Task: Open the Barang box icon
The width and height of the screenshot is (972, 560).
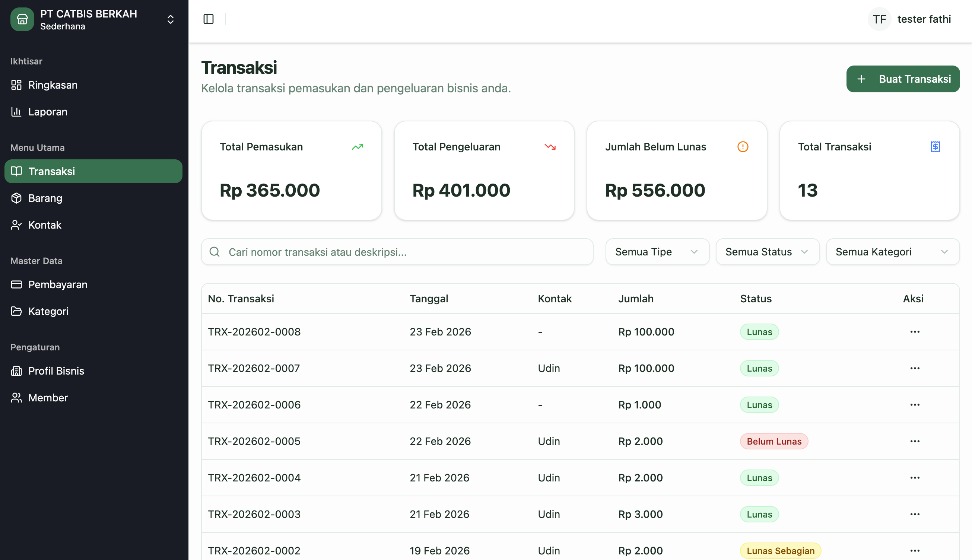Action: pos(16,198)
